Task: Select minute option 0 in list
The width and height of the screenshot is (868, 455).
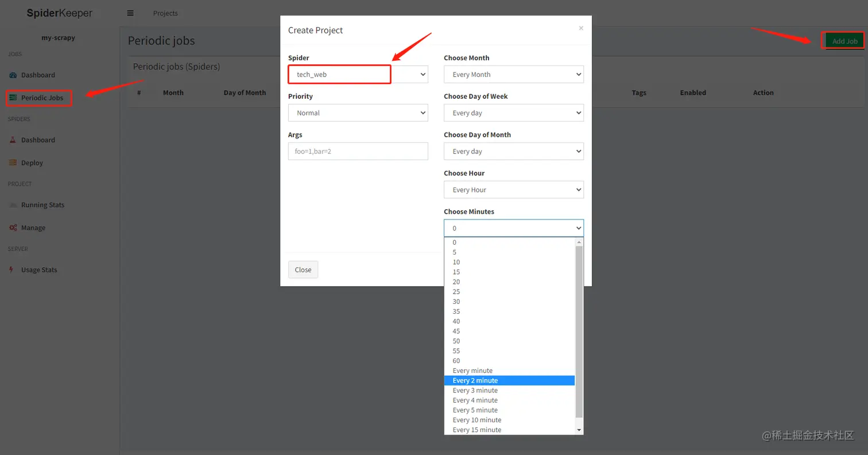Action: pos(509,242)
